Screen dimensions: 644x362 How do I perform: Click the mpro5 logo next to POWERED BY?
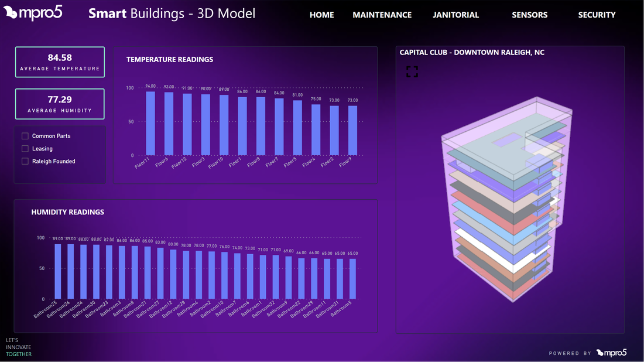(x=612, y=352)
